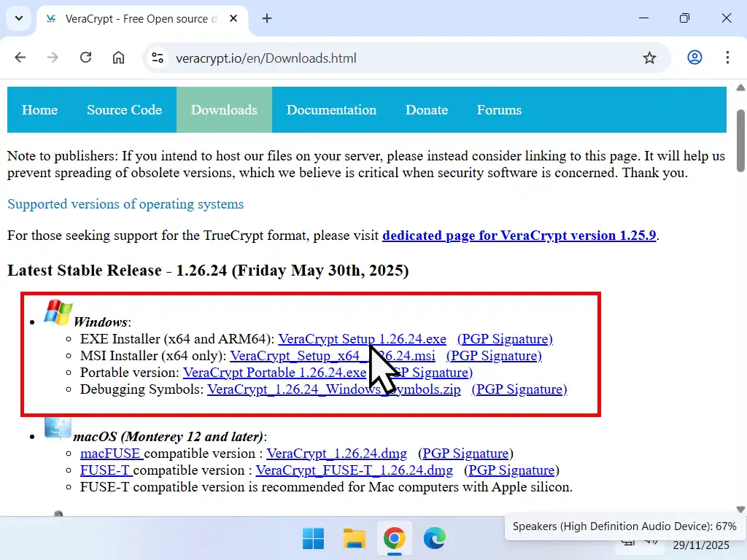The height and width of the screenshot is (560, 747).
Task: Reload the VeraCrypt Downloads page
Action: [85, 57]
